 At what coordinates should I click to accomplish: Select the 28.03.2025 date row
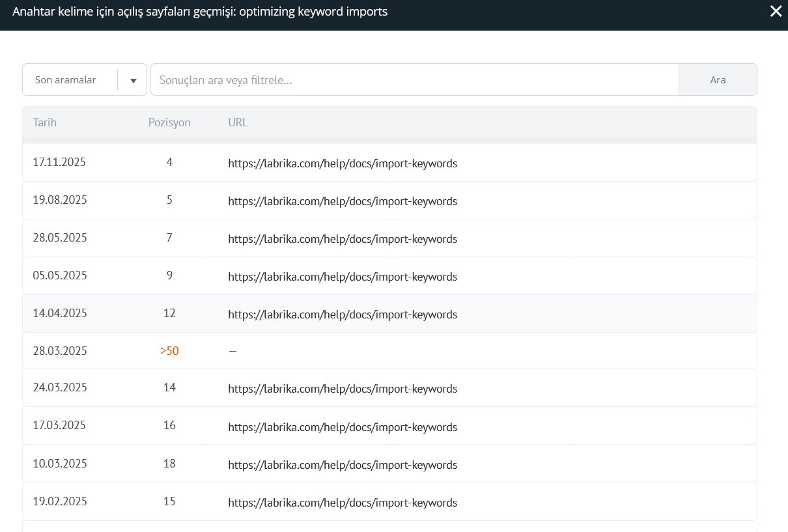(x=60, y=351)
